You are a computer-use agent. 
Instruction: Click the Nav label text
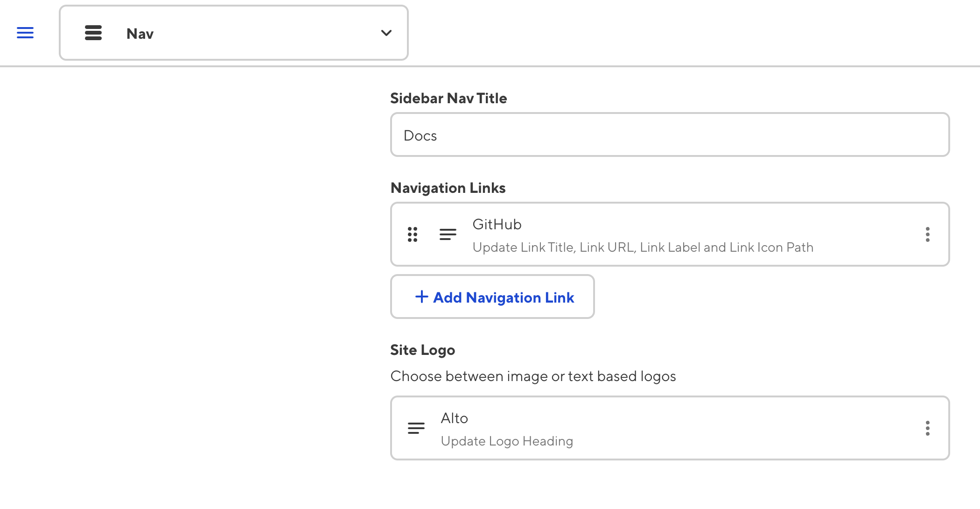(140, 34)
